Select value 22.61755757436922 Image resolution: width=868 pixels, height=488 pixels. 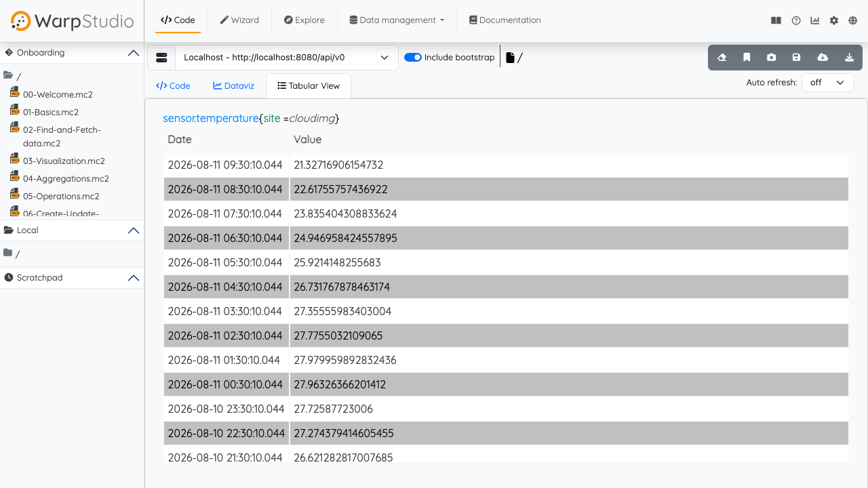click(x=340, y=189)
